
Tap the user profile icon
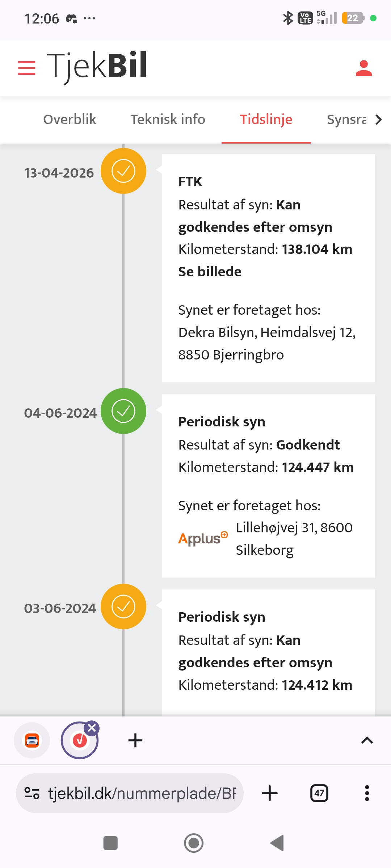(x=364, y=68)
